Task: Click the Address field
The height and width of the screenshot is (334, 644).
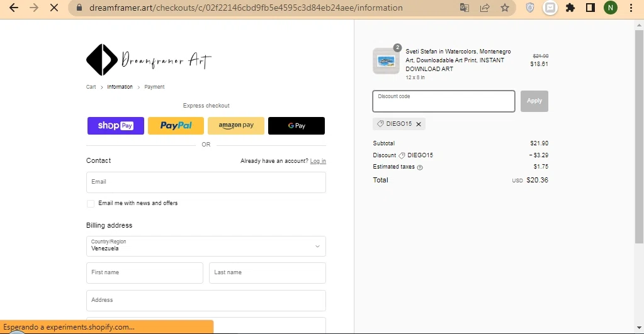Action: [x=206, y=301]
